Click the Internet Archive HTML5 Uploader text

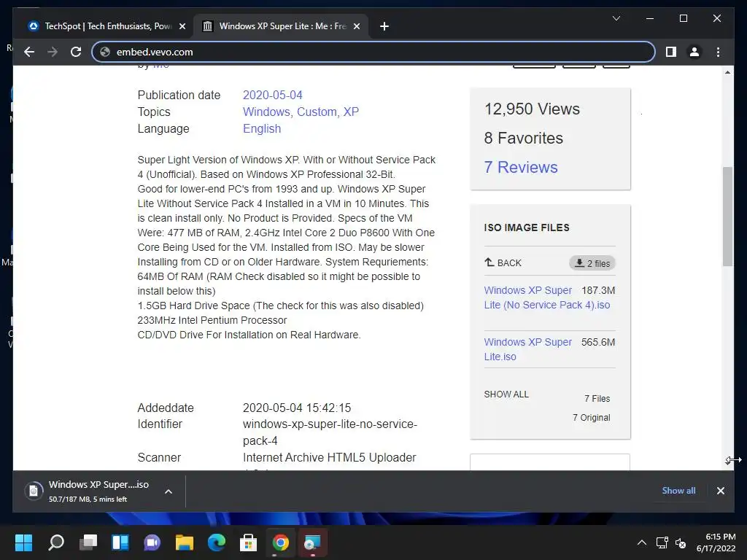(x=329, y=457)
